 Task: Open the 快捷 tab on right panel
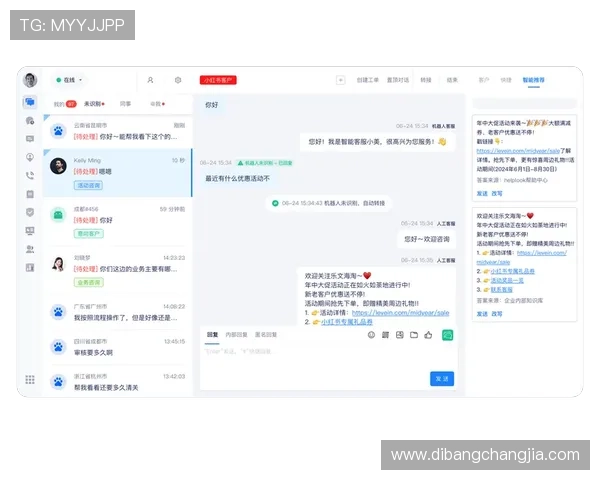click(x=506, y=80)
